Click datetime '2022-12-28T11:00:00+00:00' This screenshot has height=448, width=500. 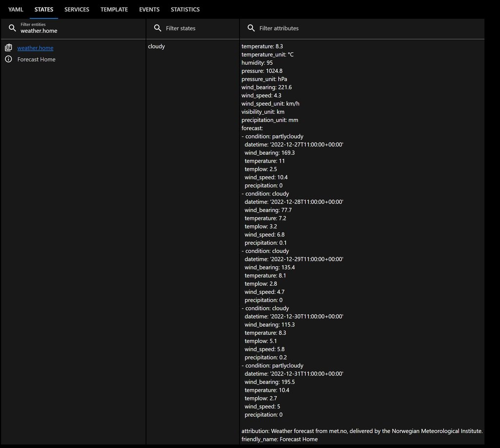pos(294,202)
